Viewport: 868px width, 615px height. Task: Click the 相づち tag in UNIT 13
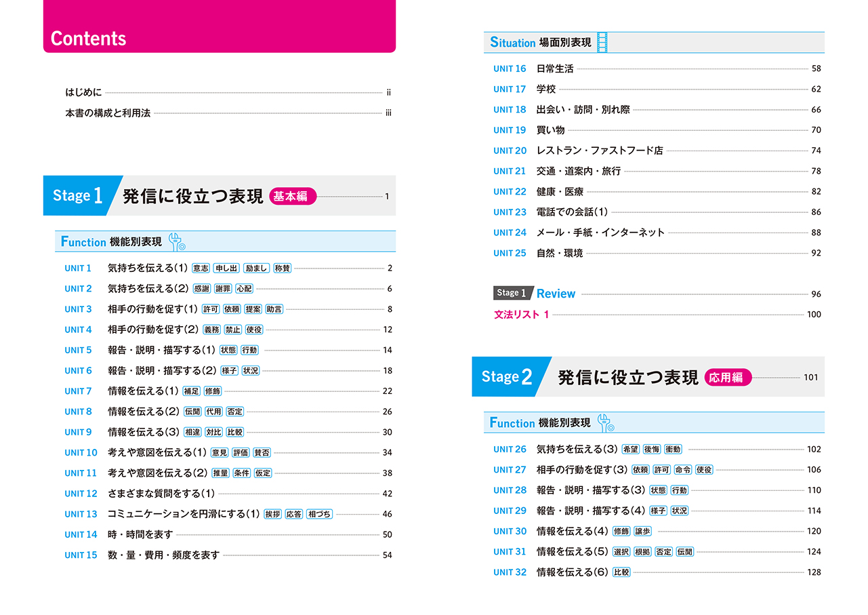click(320, 514)
